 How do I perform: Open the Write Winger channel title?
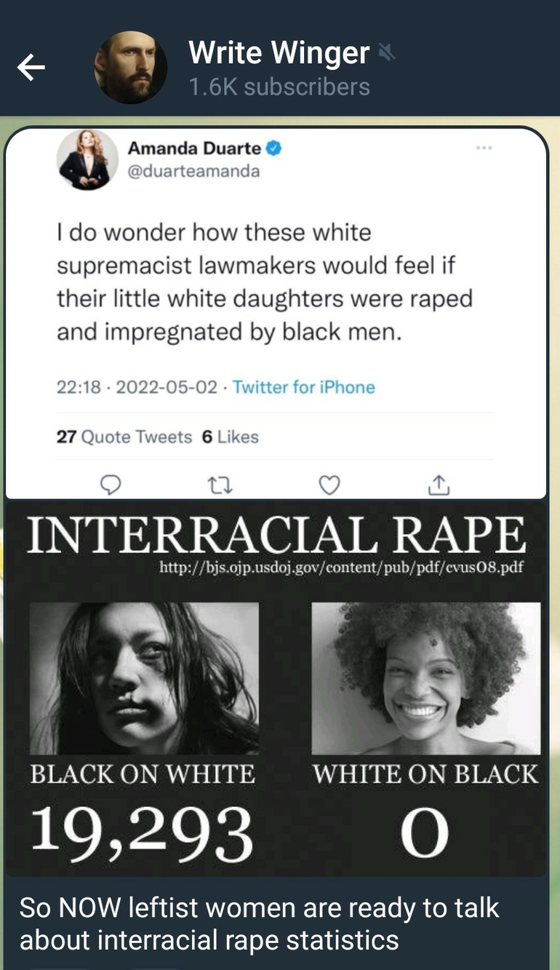click(x=279, y=52)
